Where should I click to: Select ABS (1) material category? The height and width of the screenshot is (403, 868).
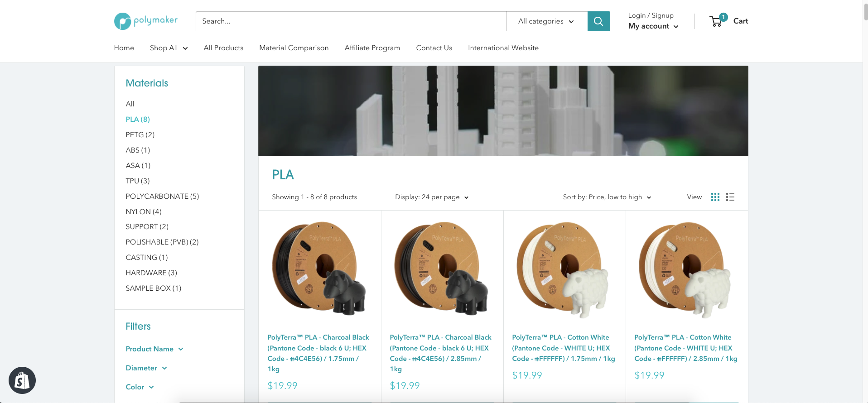coord(138,150)
